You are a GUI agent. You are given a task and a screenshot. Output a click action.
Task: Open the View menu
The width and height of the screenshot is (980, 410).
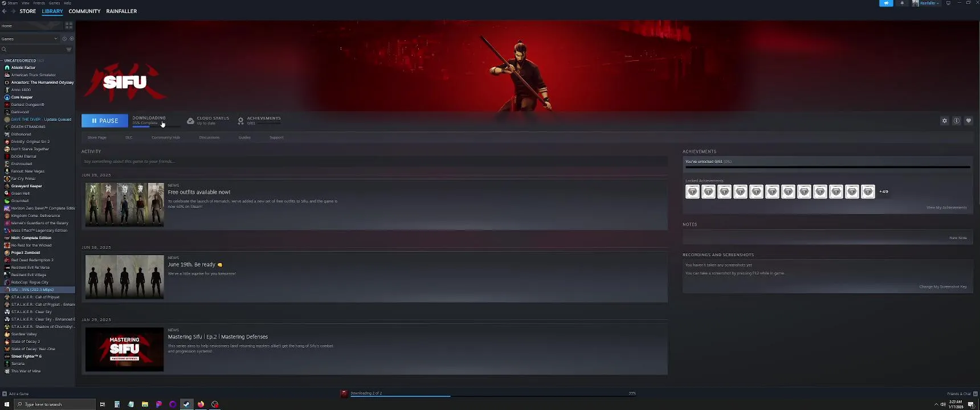[26, 3]
